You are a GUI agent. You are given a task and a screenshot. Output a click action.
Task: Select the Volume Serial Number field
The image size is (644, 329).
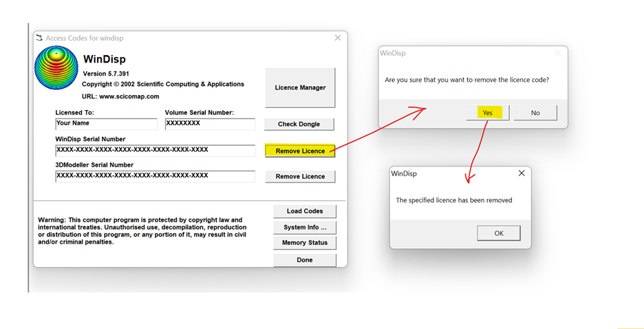click(x=209, y=125)
